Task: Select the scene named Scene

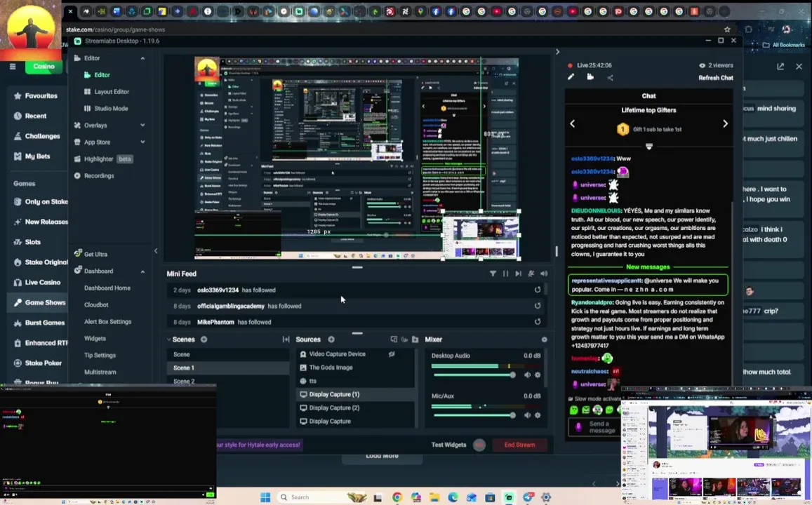Action: tap(228, 354)
